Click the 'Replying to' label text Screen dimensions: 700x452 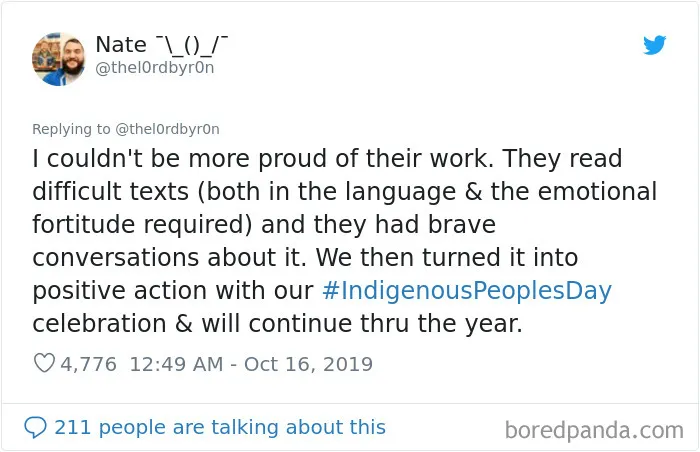[71, 129]
